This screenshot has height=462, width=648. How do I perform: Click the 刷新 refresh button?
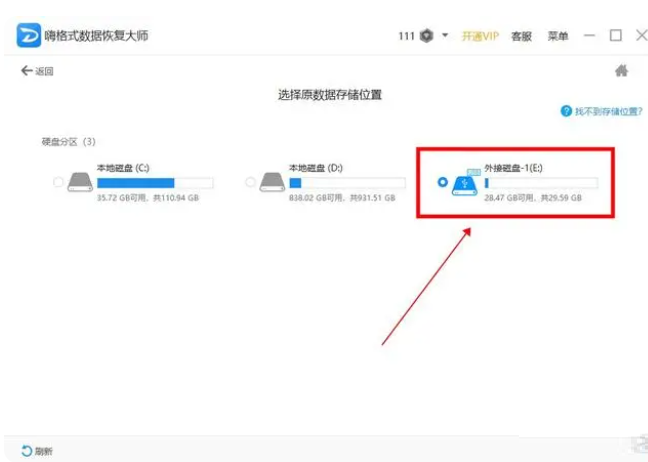(37, 451)
